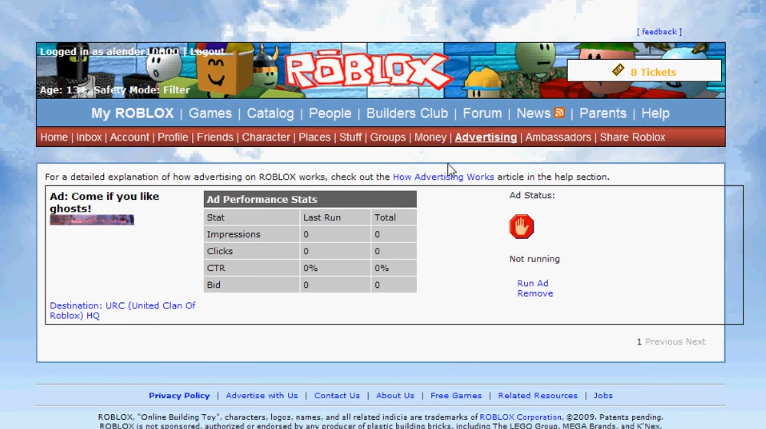Go to the Profile sub-tab

coord(172,137)
